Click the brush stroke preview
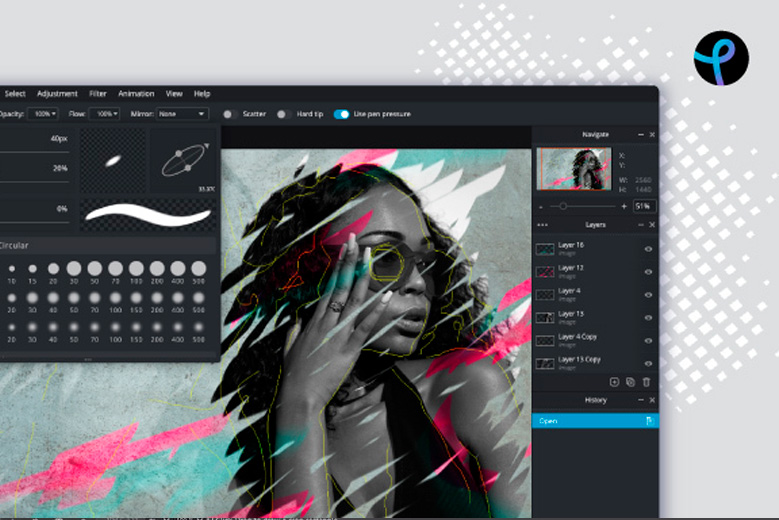Screen dimensions: 779x520 coord(148,216)
